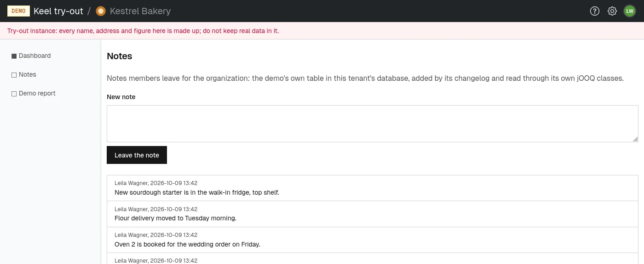Click the Dashboard sidebar square icon
644x264 pixels.
(x=14, y=56)
